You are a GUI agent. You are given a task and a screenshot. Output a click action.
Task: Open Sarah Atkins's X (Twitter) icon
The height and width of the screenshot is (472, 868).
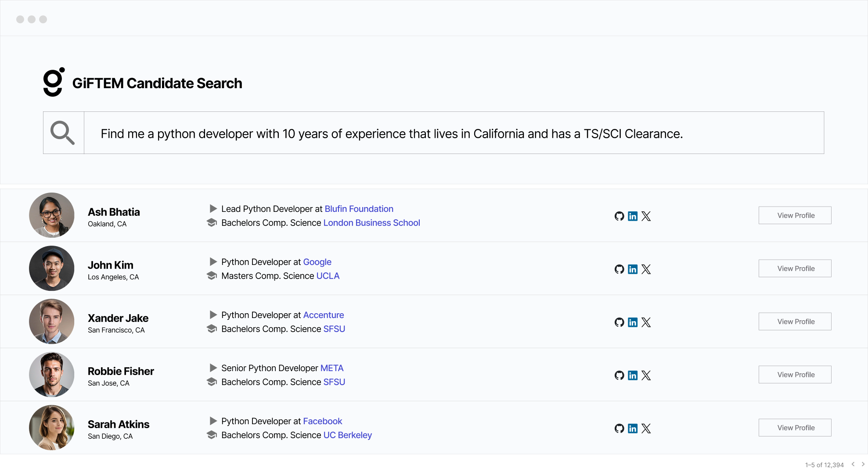(646, 428)
